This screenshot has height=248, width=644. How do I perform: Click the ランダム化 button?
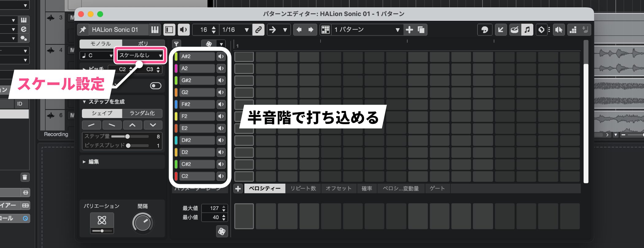[142, 113]
